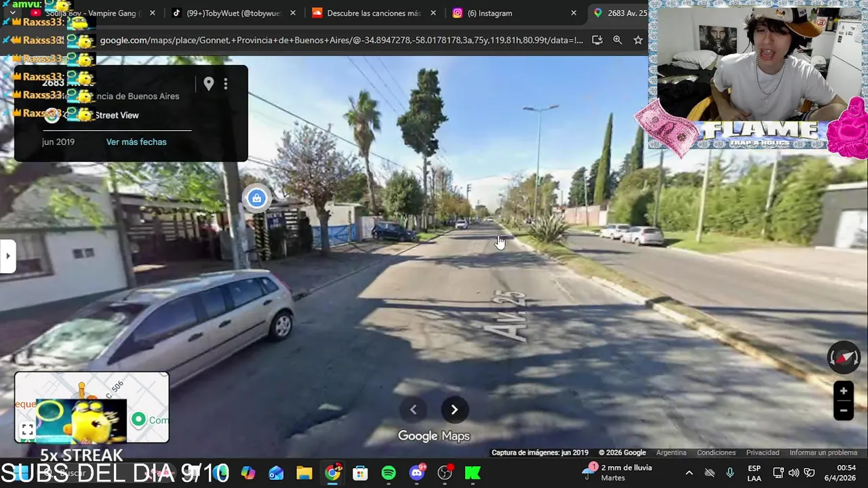Expand the minimap with the fullscreen icon
Viewport: 868px width, 488px height.
pyautogui.click(x=27, y=430)
